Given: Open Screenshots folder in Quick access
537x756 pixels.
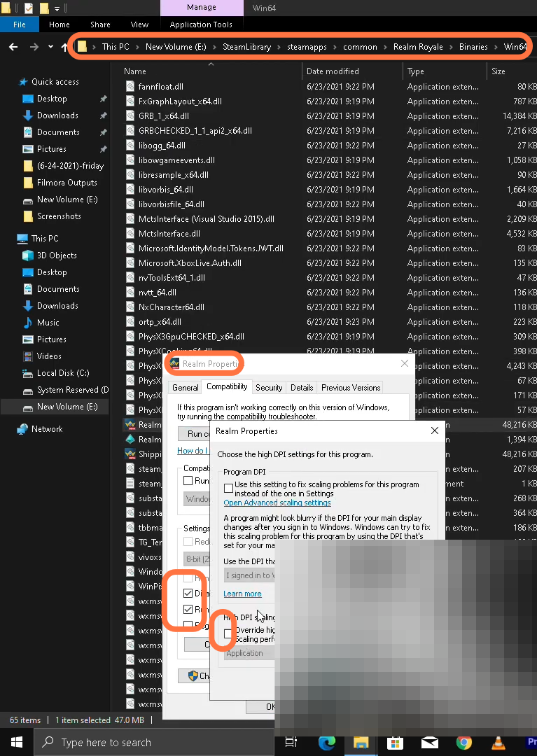Looking at the screenshot, I should click(x=59, y=216).
